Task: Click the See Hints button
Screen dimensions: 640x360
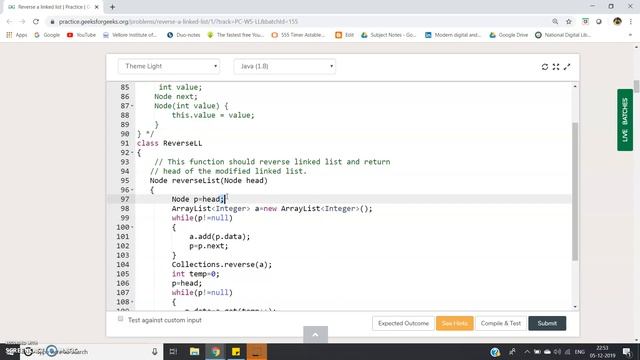Action: (x=455, y=323)
